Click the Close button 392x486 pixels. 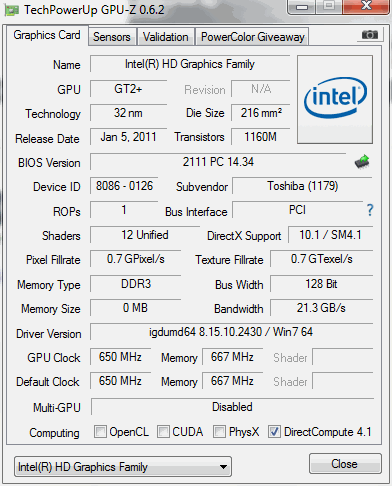click(345, 464)
